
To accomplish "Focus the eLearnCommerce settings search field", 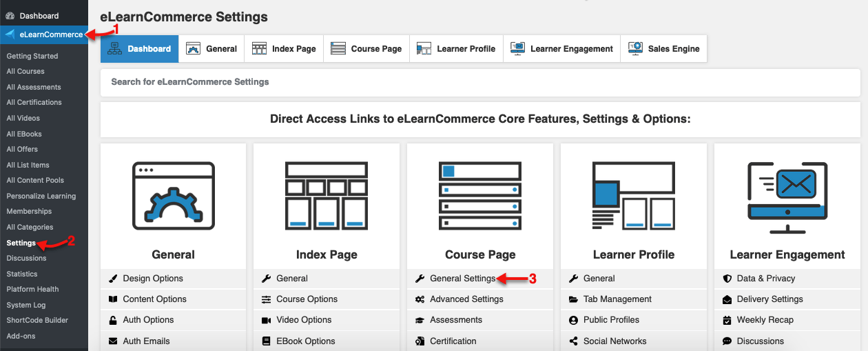I will point(480,82).
